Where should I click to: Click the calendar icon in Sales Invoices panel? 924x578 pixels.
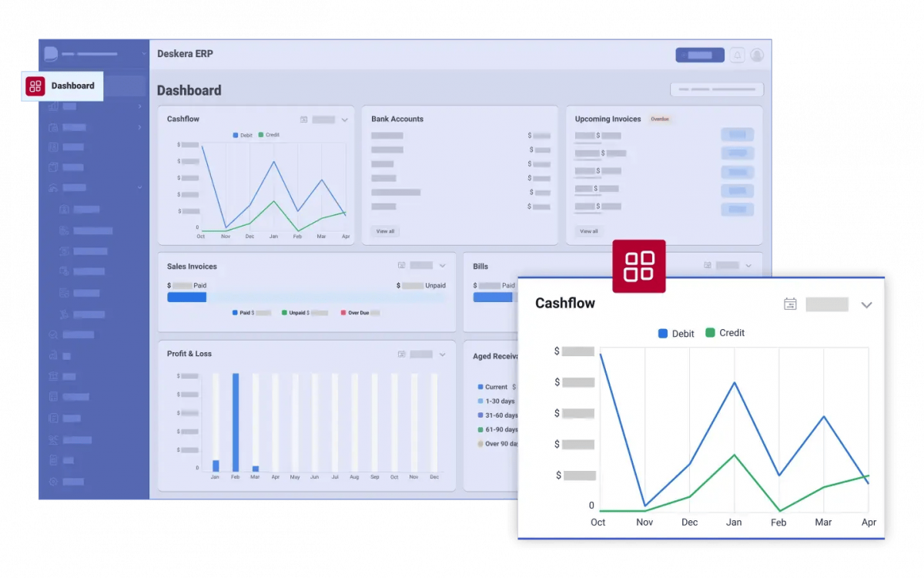coord(401,265)
